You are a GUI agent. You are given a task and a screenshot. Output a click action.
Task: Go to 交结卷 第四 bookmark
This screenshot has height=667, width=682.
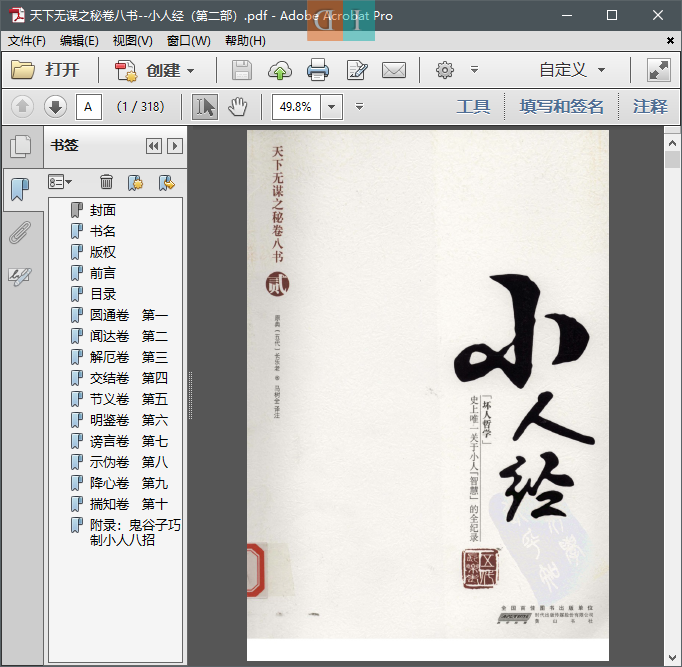(x=129, y=378)
